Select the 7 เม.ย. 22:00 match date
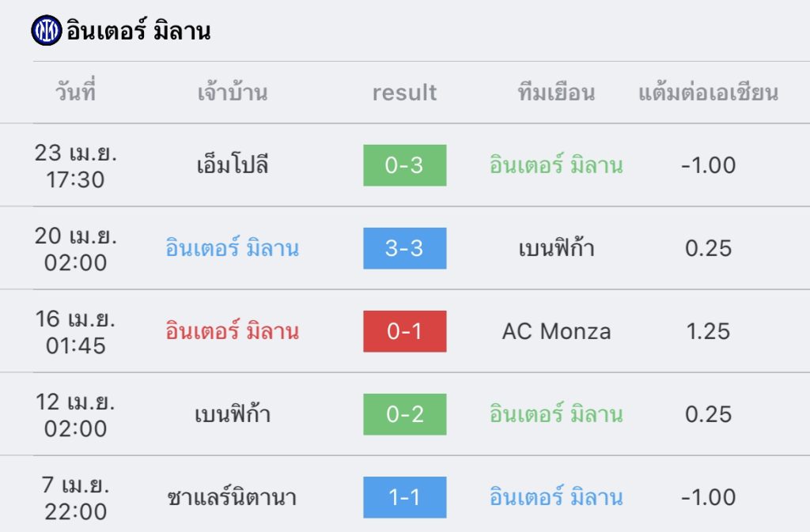Screen dimensions: 810x532 75,498
